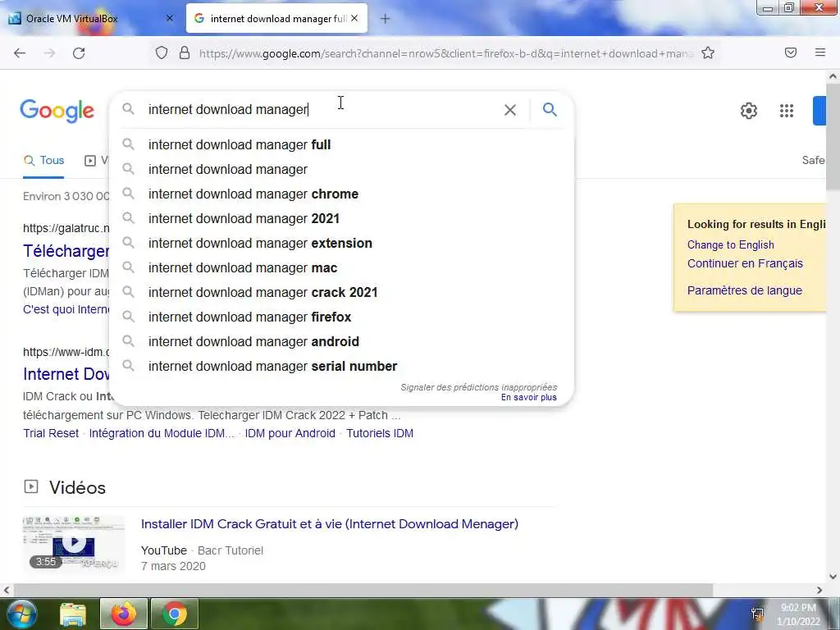Click the system tray action center flag
This screenshot has height=630, width=840.
[x=757, y=614]
